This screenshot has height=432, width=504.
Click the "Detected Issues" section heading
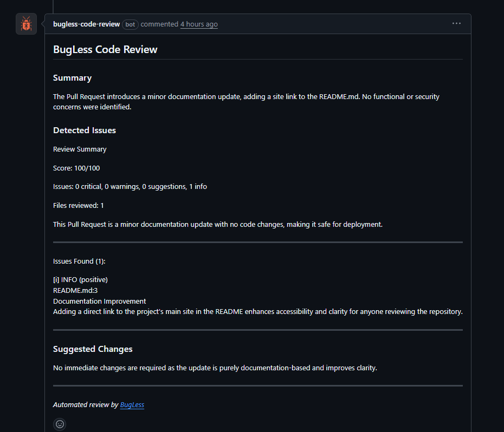[x=85, y=130]
